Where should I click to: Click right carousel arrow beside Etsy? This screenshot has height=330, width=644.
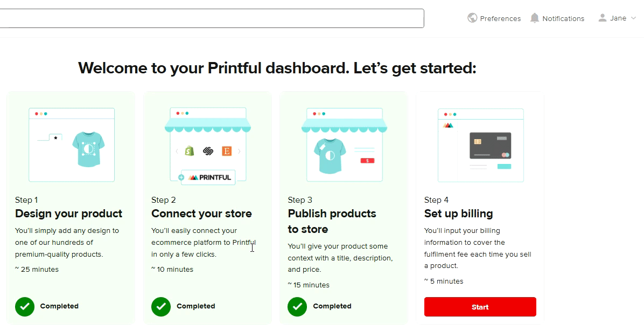tap(239, 151)
